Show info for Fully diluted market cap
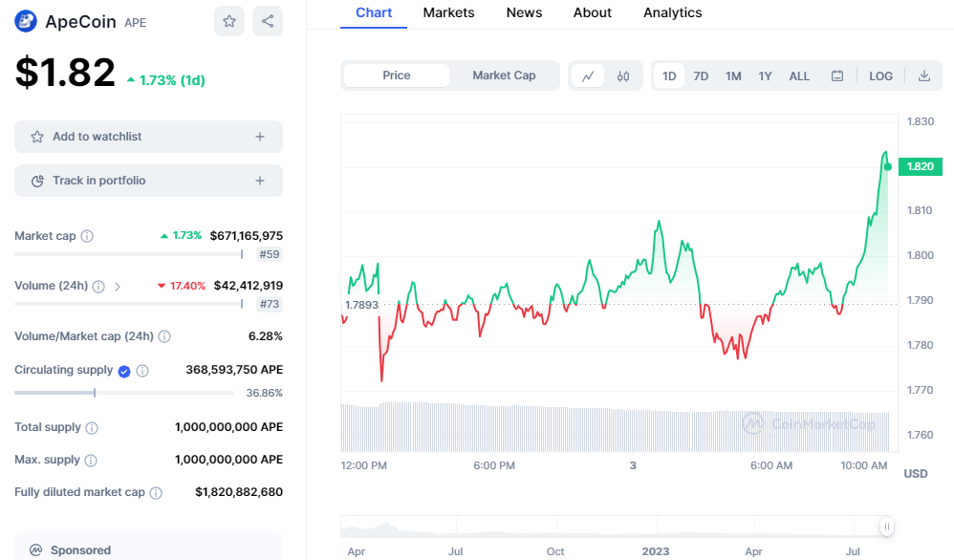954x560 pixels. (156, 493)
